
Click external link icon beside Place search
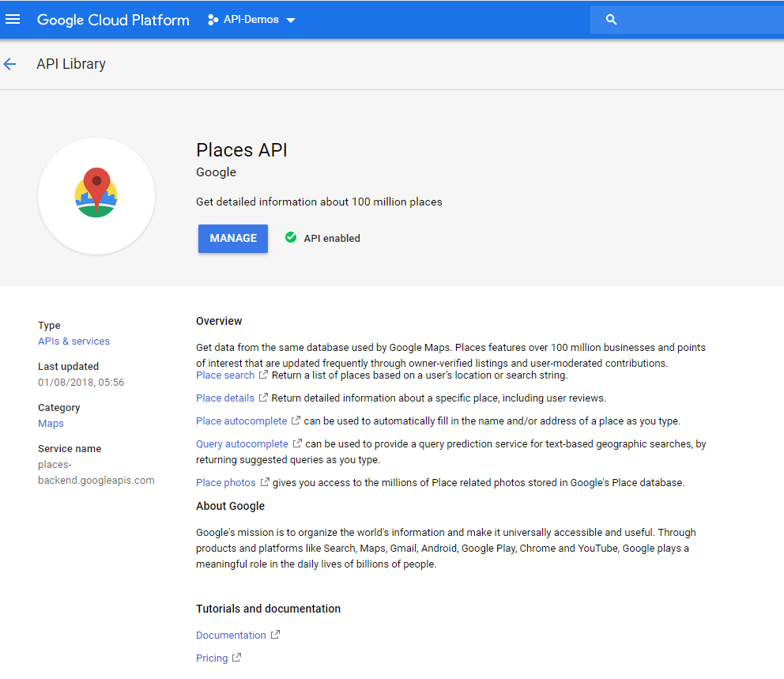pos(263,375)
